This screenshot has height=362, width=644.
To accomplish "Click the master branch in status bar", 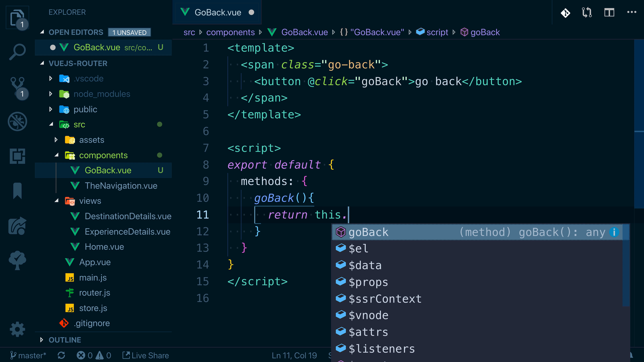I will click(x=28, y=355).
